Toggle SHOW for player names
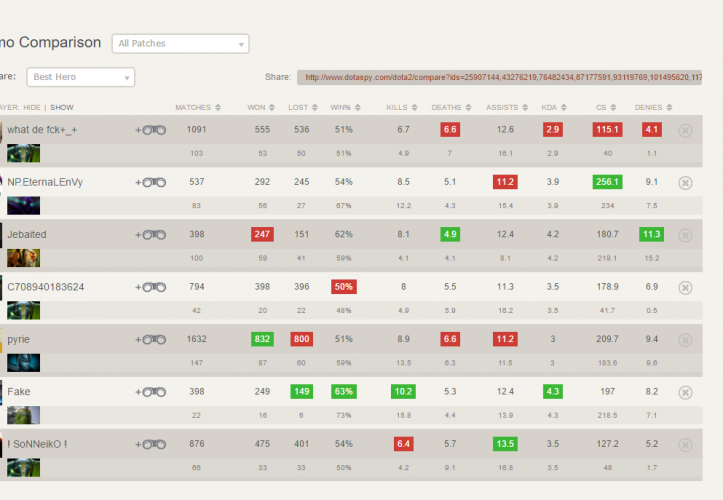The image size is (723, 500). pos(62,107)
